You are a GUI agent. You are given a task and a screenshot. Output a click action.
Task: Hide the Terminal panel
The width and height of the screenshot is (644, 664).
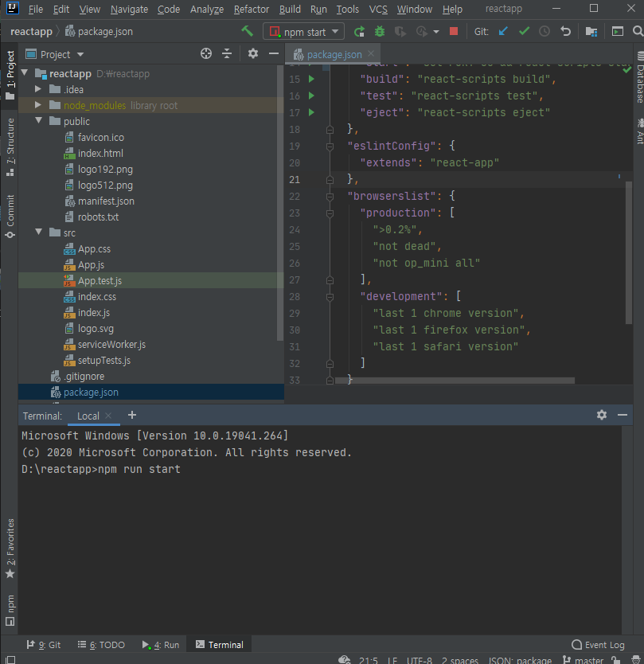pyautogui.click(x=623, y=415)
